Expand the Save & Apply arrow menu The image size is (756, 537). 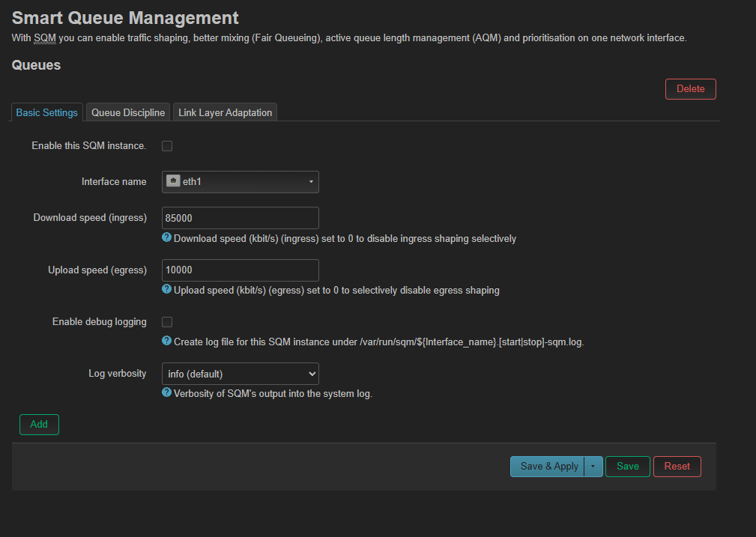(593, 467)
